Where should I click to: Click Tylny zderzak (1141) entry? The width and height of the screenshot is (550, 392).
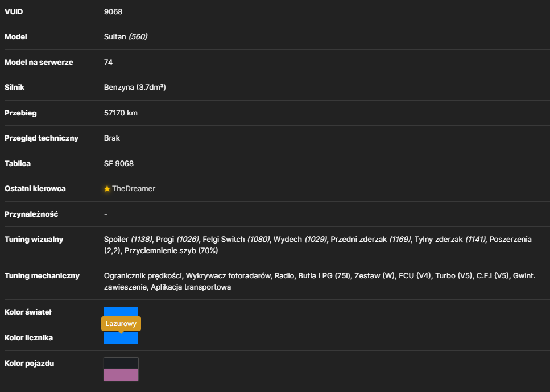point(450,240)
